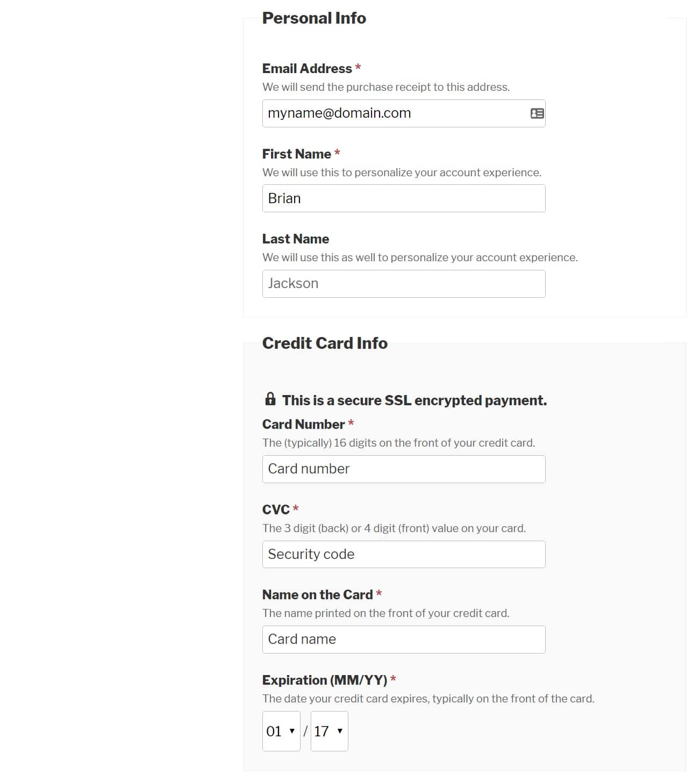Click the required asterisk next to Card Number

(350, 424)
